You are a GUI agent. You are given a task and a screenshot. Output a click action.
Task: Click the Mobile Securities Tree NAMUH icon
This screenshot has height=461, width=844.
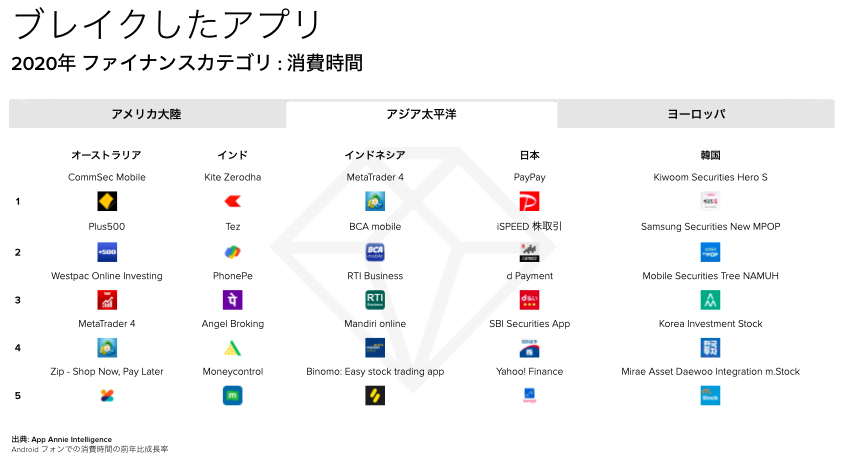[711, 300]
